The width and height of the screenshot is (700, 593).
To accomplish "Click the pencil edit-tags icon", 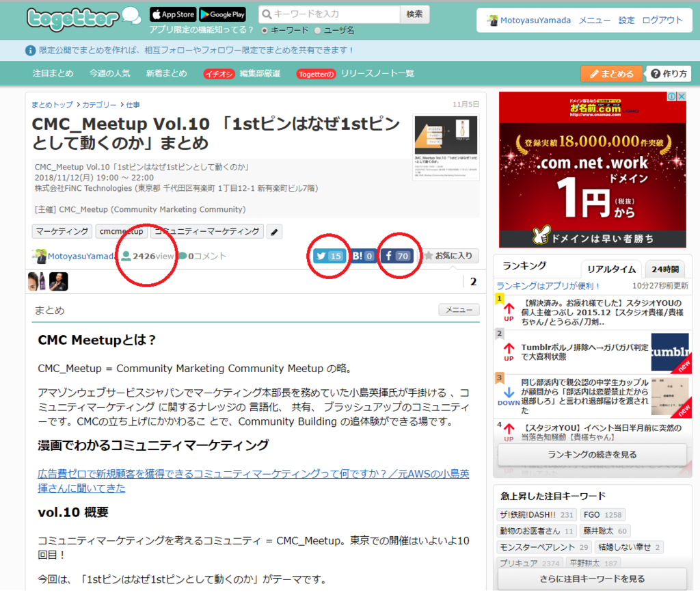I will click(274, 232).
